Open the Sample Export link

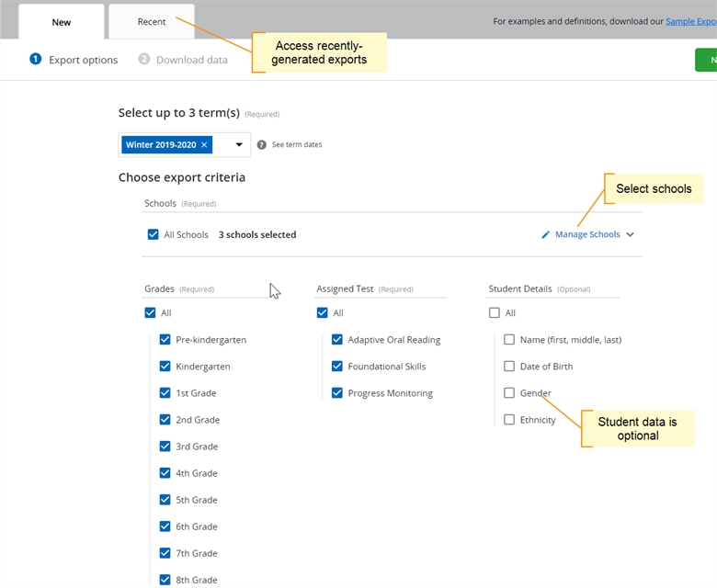pyautogui.click(x=692, y=21)
